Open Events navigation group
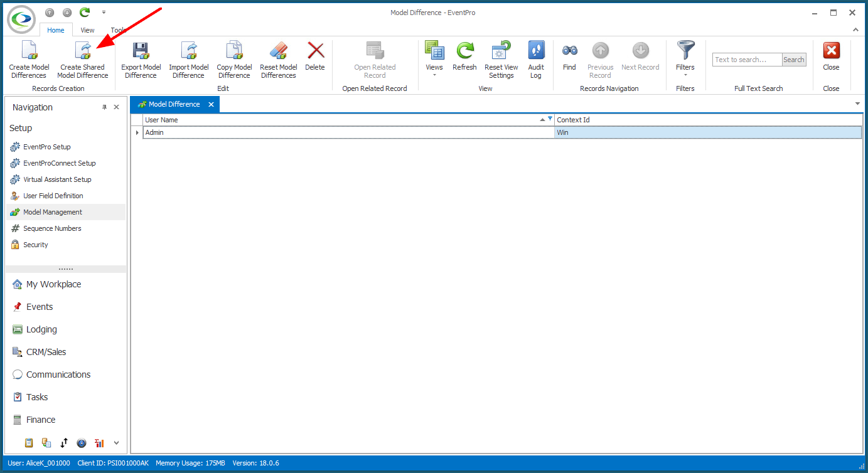Screen dimensions: 868x473 [40, 307]
